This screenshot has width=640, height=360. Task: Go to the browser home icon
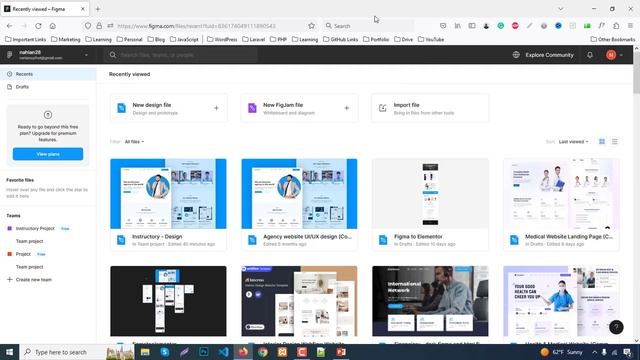[53, 26]
